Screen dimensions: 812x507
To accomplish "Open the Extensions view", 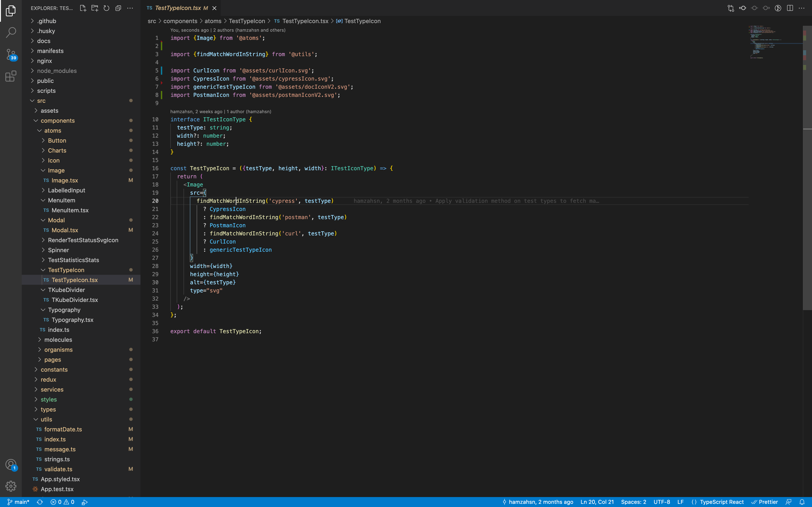I will click(11, 76).
